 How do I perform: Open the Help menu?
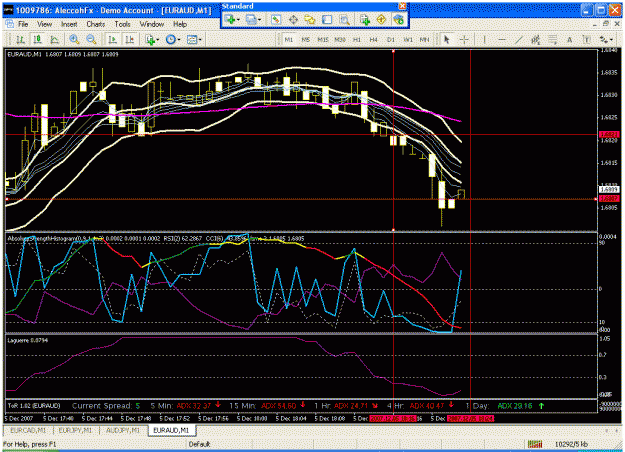pos(180,24)
